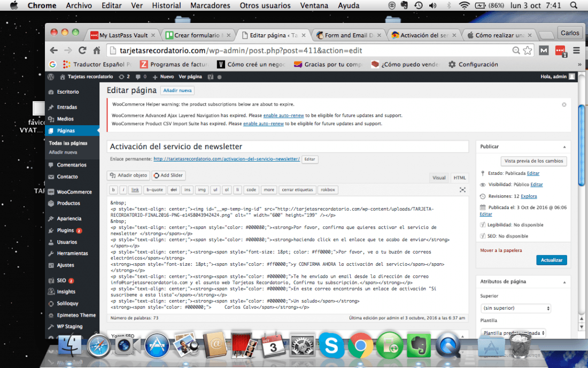Open Calendar icon in the dock

273,345
